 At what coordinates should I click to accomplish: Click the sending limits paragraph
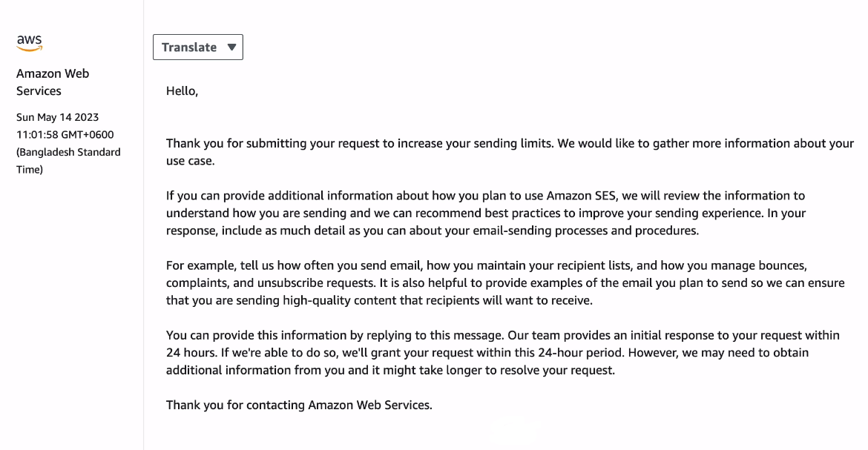point(445,151)
